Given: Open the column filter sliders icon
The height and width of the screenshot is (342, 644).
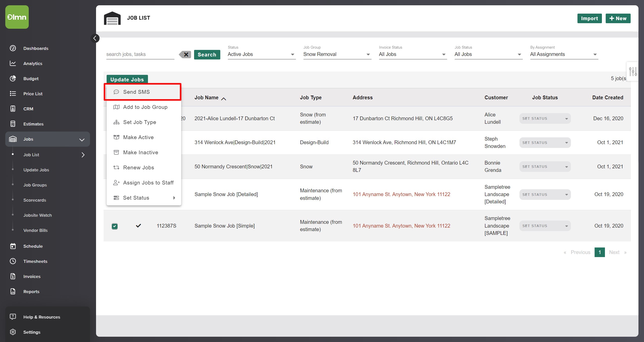Looking at the screenshot, I should pyautogui.click(x=633, y=72).
